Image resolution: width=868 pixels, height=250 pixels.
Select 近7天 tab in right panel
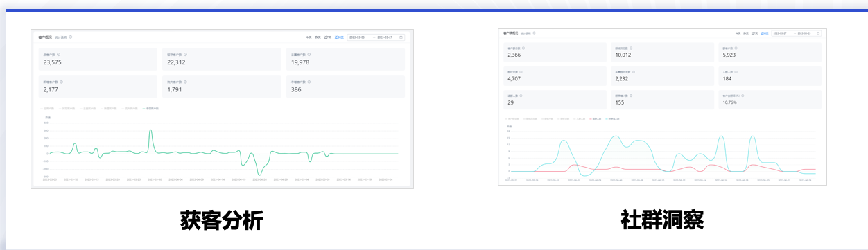754,33
